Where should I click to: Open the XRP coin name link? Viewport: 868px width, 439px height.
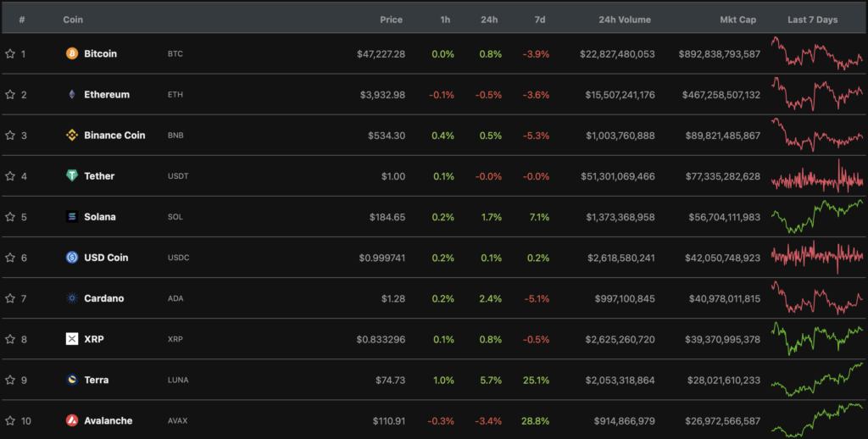coord(93,339)
